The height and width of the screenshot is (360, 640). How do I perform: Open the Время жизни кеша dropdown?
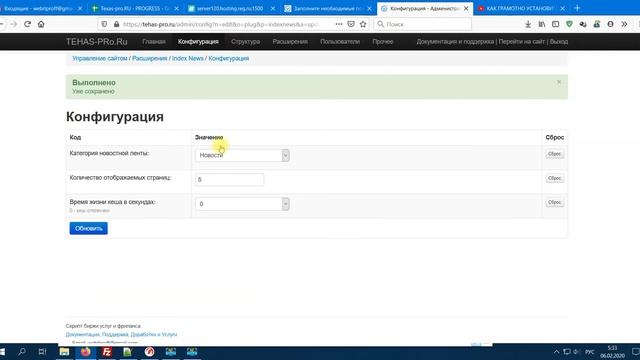242,204
